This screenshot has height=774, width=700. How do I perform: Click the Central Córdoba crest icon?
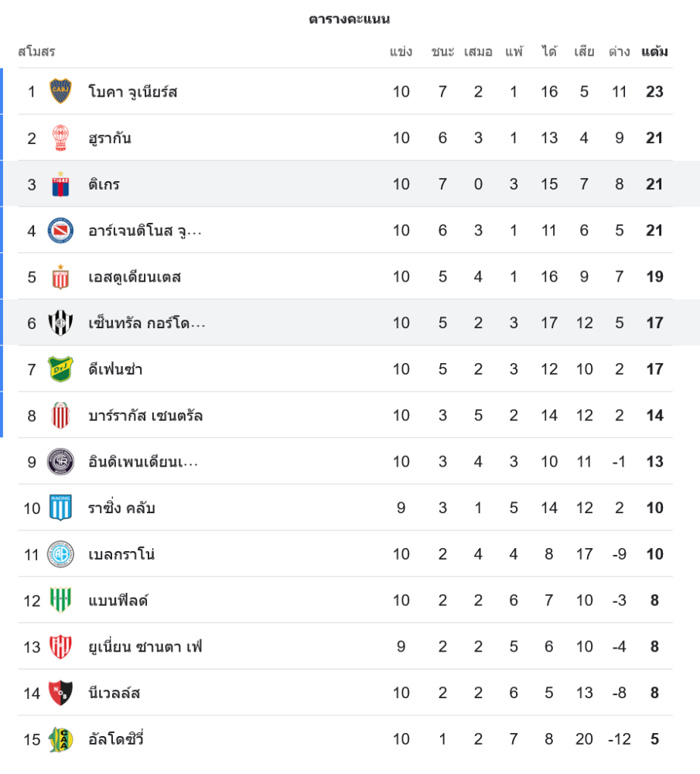[x=60, y=323]
